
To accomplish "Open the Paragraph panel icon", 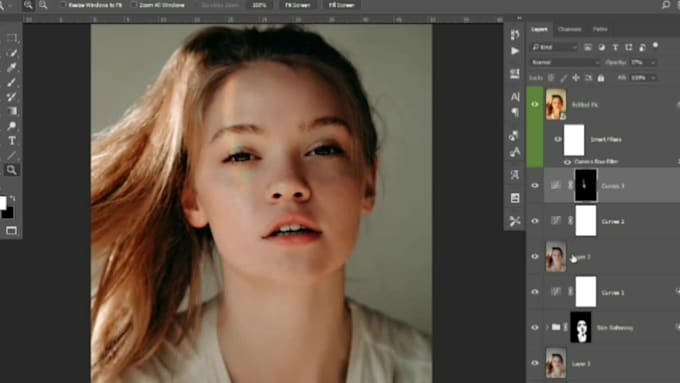I will coord(515,113).
